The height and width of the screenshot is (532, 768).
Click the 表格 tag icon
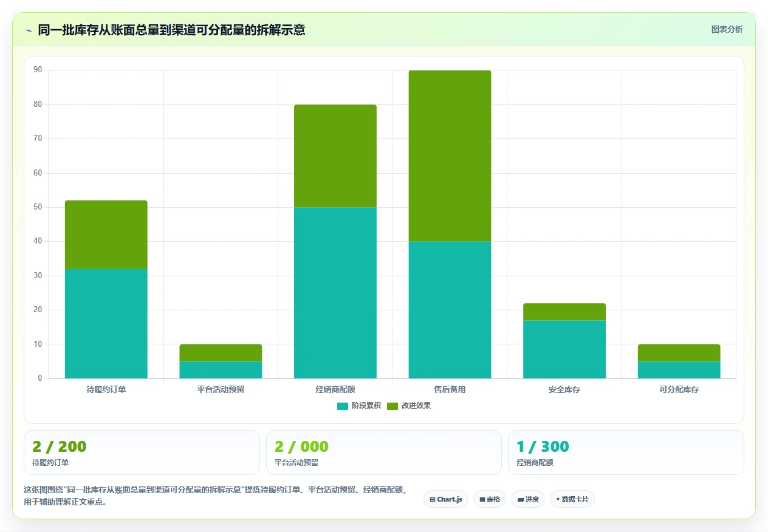click(482, 499)
